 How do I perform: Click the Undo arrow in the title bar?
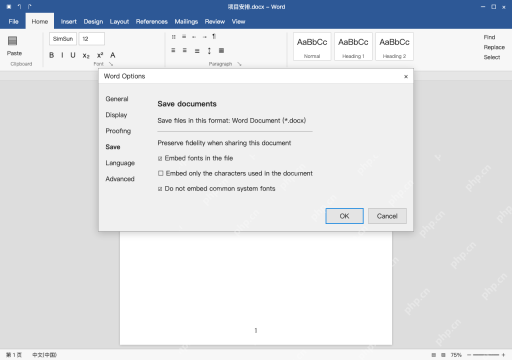click(19, 7)
